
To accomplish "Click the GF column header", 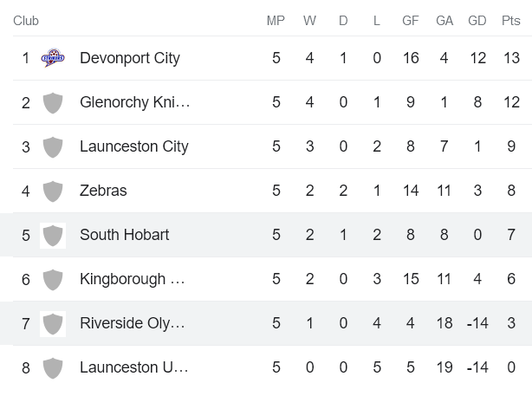I will [x=411, y=21].
